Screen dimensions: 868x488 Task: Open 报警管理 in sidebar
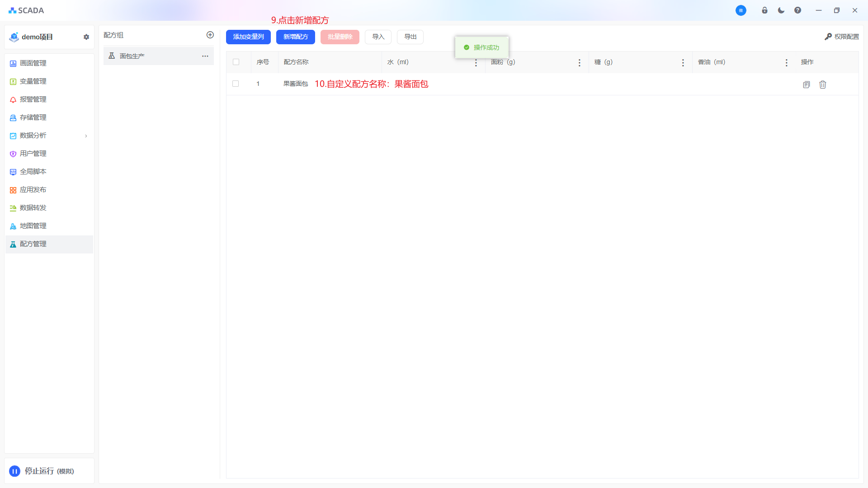point(33,99)
